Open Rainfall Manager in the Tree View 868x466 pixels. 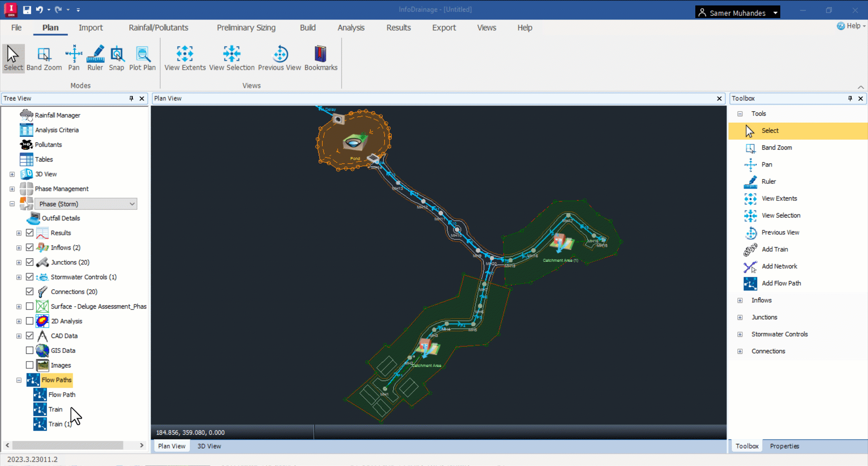(x=50, y=115)
